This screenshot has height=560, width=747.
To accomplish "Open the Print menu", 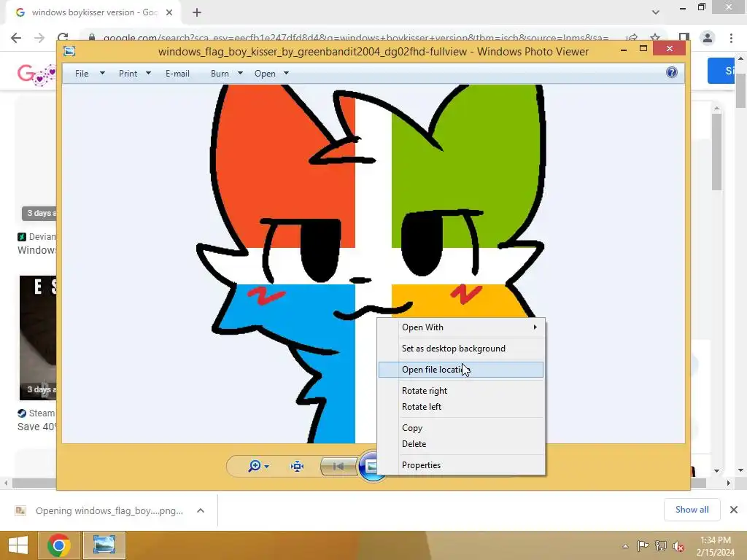I will click(128, 74).
